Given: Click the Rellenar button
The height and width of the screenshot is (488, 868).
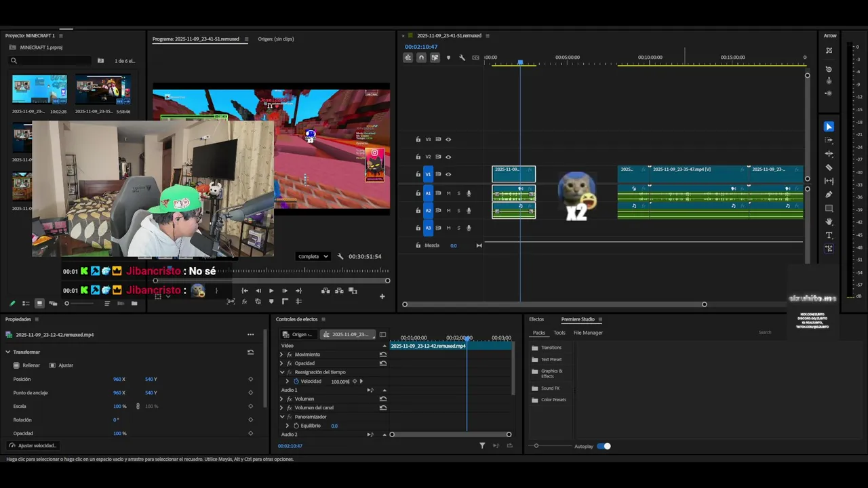Looking at the screenshot, I should coord(26,365).
